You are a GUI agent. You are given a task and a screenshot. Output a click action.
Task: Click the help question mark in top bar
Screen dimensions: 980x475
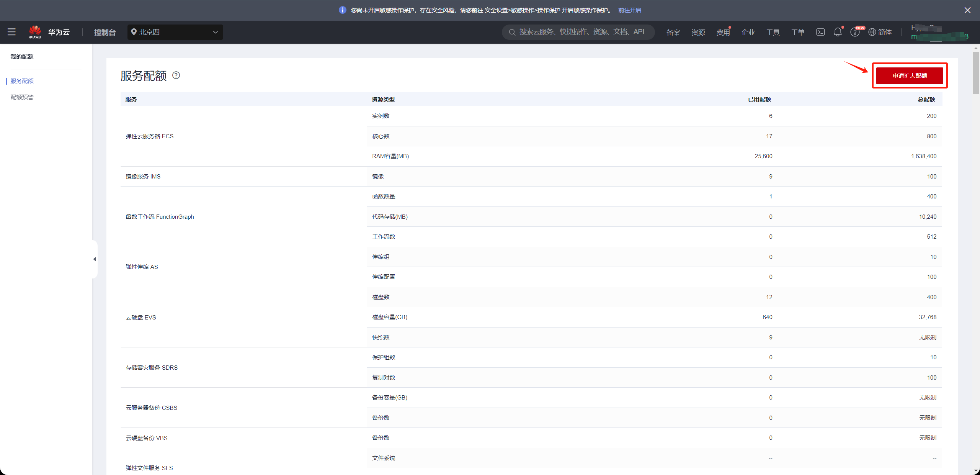[854, 33]
